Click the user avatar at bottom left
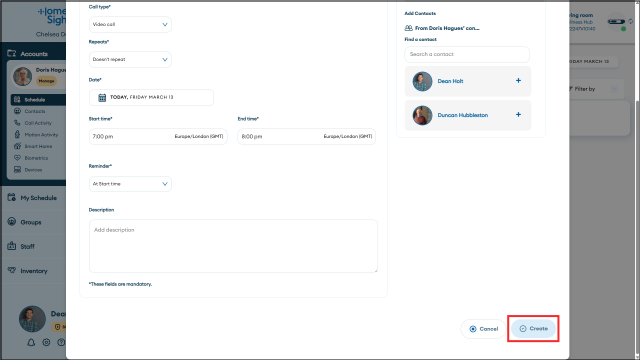Image resolution: width=640 pixels, height=360 pixels. 32,319
